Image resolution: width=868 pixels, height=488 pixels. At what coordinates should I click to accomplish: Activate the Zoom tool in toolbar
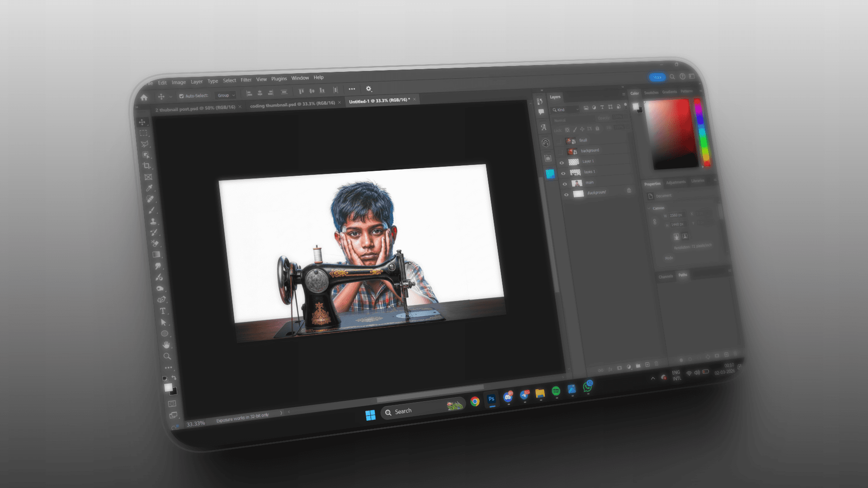click(167, 357)
